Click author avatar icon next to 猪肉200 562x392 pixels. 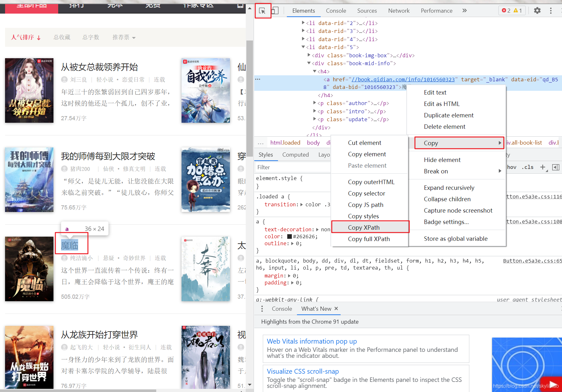tap(65, 169)
